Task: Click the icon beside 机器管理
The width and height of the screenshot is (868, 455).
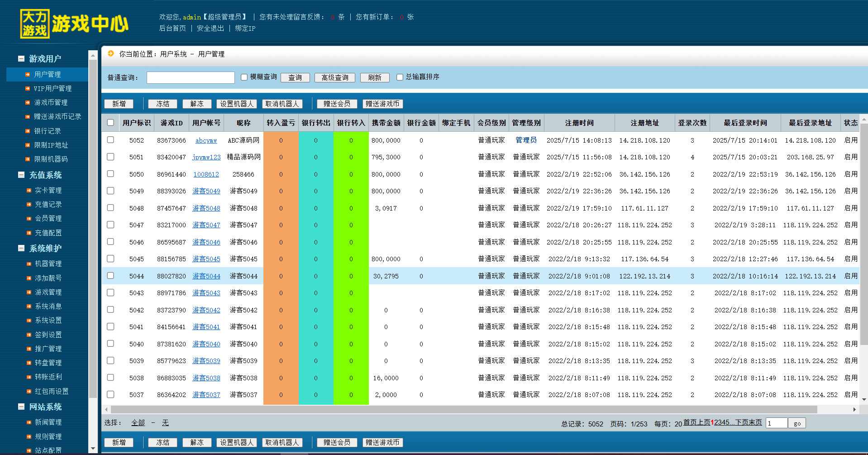Action: [x=29, y=264]
